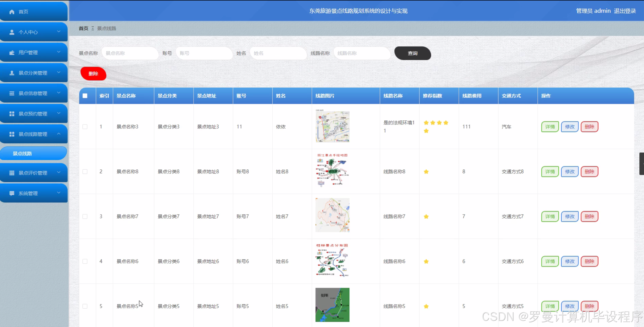Click 首页 in the breadcrumb
The width and height of the screenshot is (644, 327).
83,28
